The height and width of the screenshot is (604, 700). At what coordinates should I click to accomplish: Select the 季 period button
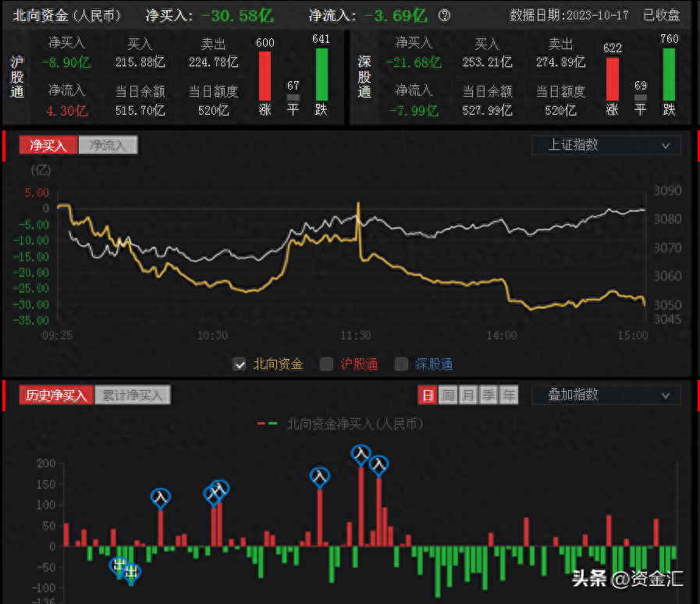pyautogui.click(x=489, y=395)
